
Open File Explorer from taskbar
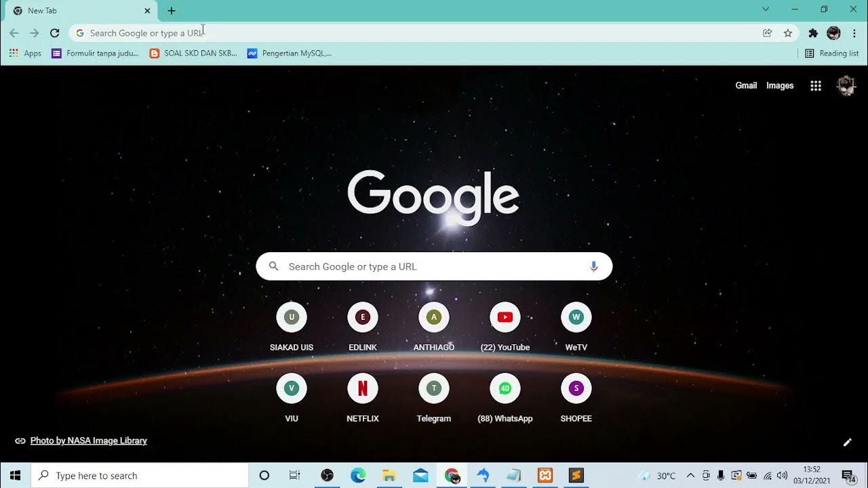389,475
